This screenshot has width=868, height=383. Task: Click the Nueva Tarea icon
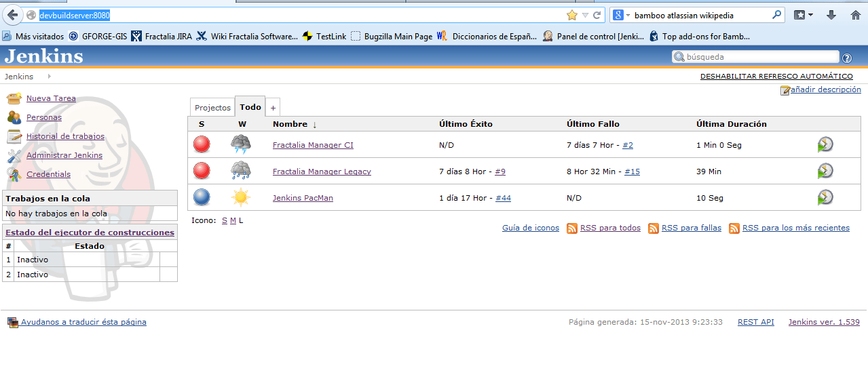14,98
